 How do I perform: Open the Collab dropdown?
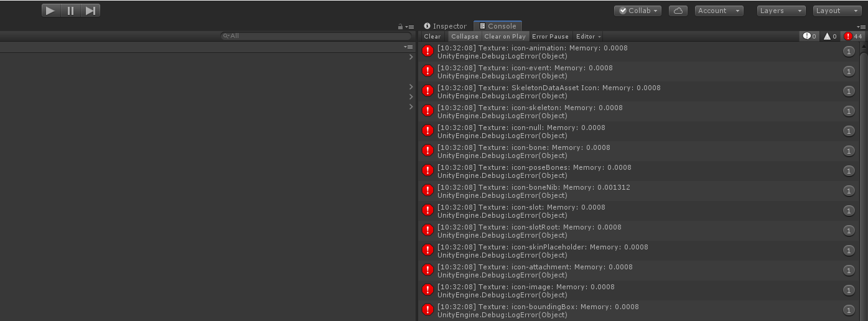(638, 11)
